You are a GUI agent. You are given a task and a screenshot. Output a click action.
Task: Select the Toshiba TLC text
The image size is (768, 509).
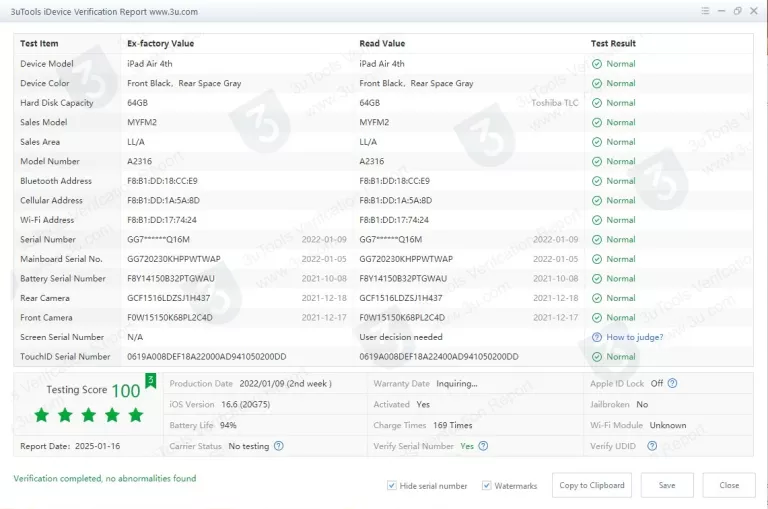click(x=555, y=103)
